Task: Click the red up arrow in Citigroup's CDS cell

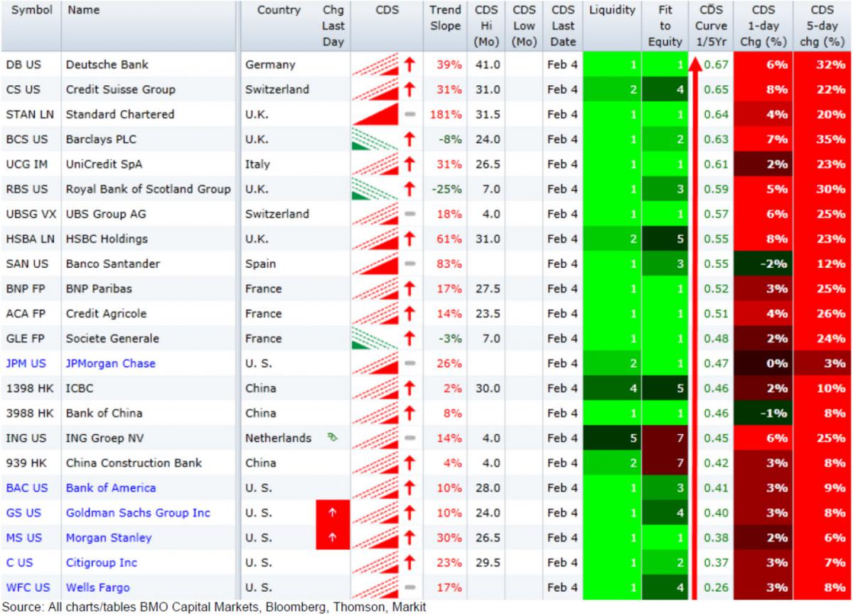Action: tap(409, 562)
